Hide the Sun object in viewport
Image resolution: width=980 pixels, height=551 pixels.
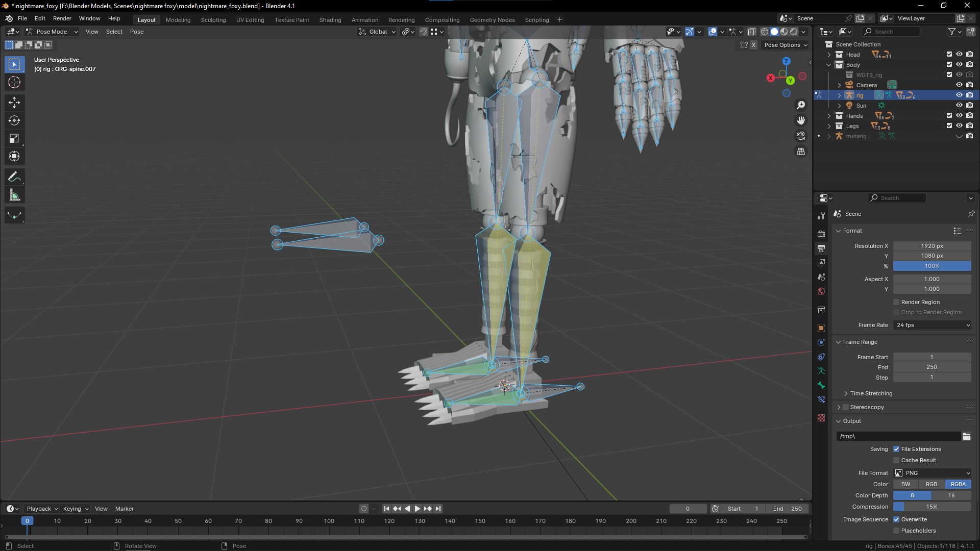click(x=959, y=106)
